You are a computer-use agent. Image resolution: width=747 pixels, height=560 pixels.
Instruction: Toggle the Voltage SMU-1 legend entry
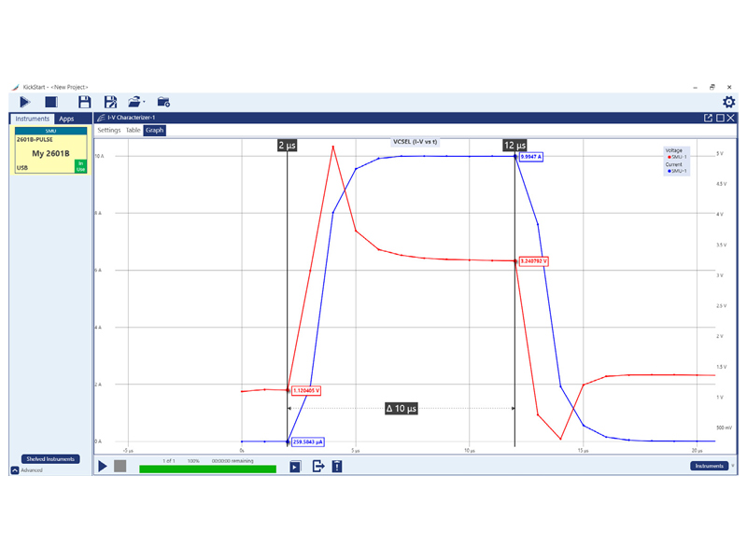(677, 157)
